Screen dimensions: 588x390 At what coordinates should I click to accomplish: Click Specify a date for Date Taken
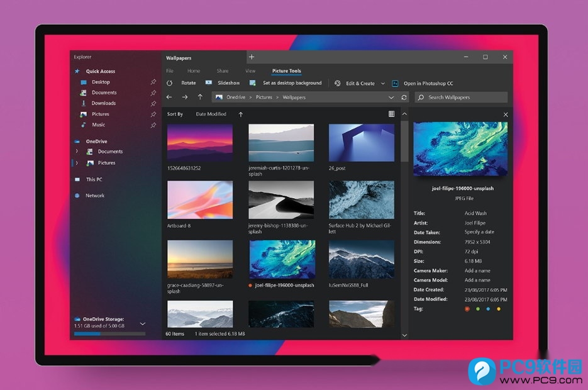479,232
